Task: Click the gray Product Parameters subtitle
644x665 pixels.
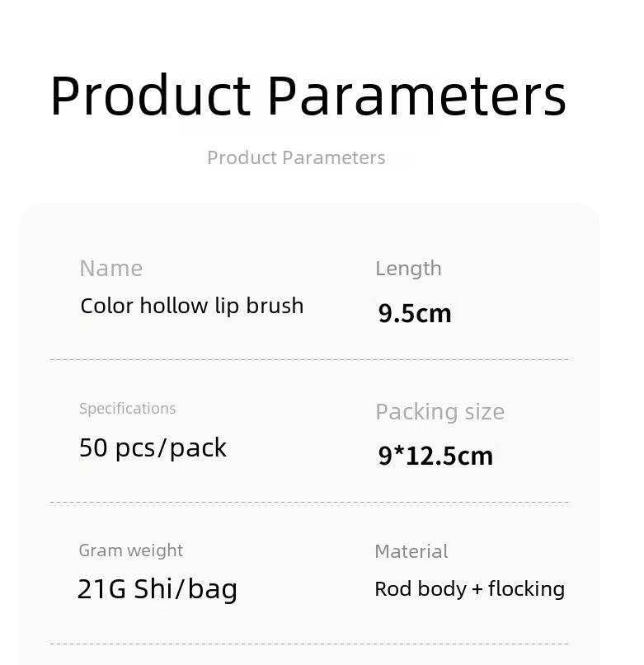Action: point(296,157)
